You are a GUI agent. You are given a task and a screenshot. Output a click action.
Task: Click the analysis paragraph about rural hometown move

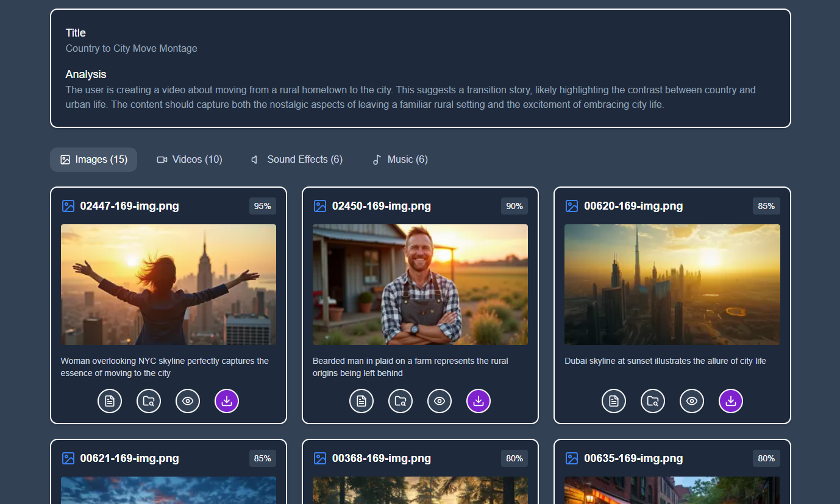pyautogui.click(x=411, y=97)
